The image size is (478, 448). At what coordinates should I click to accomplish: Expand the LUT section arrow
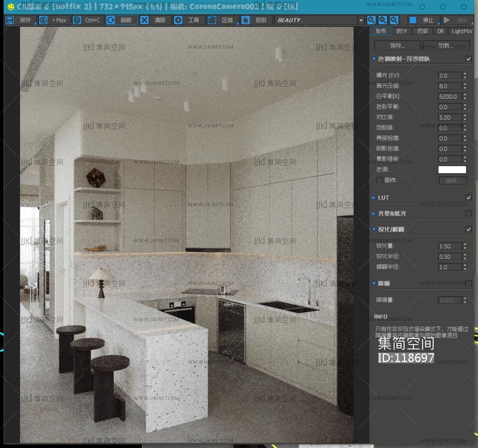374,197
